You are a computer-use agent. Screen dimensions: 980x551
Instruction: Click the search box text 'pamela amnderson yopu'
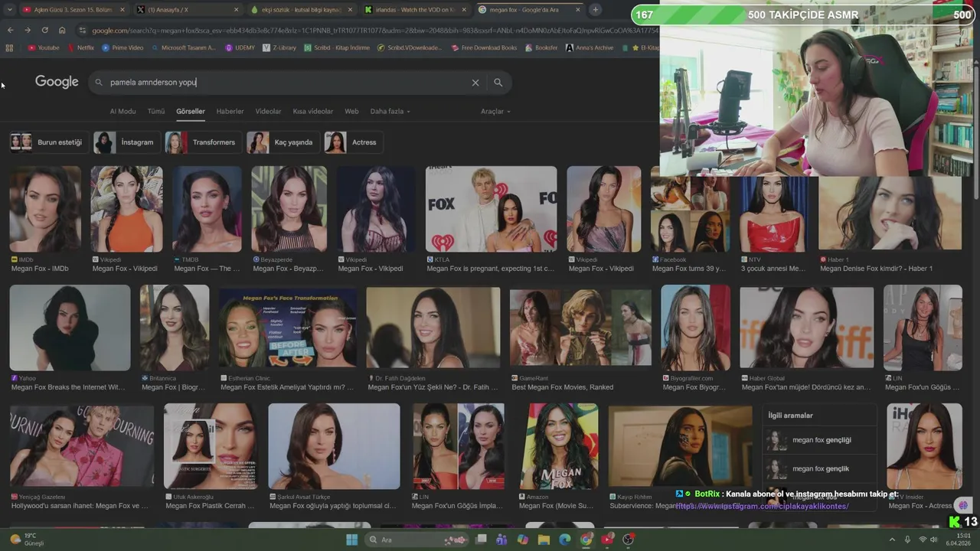coord(153,82)
